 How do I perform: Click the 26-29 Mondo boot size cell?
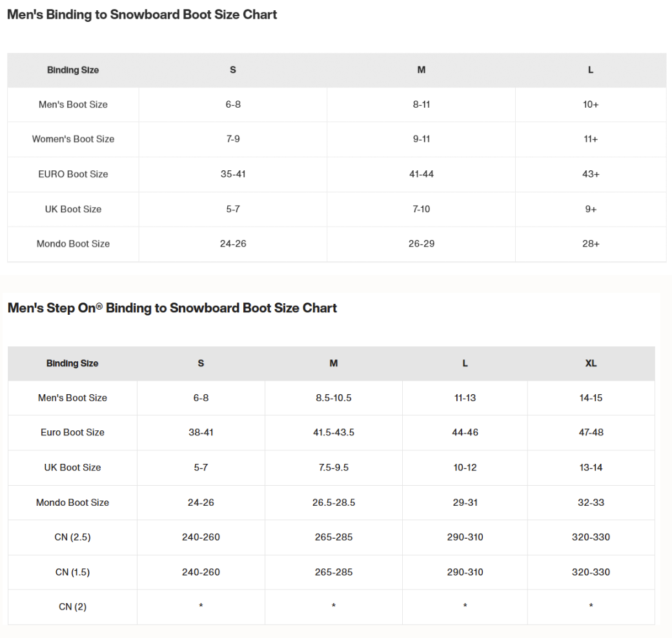point(422,244)
